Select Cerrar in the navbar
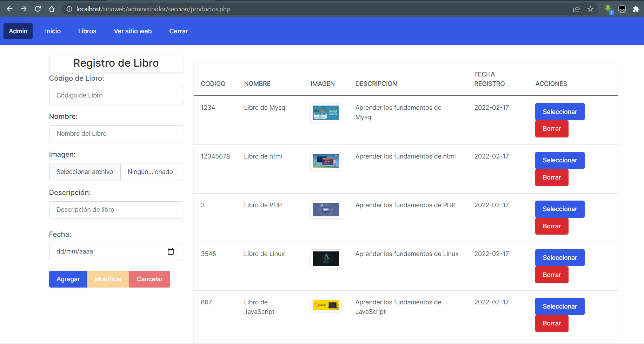The image size is (644, 344). click(179, 31)
